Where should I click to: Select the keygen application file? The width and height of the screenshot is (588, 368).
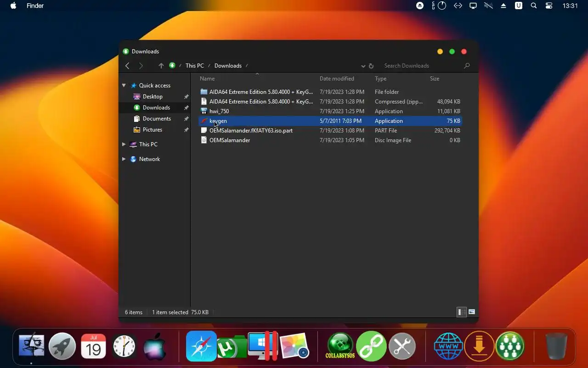[x=330, y=121]
